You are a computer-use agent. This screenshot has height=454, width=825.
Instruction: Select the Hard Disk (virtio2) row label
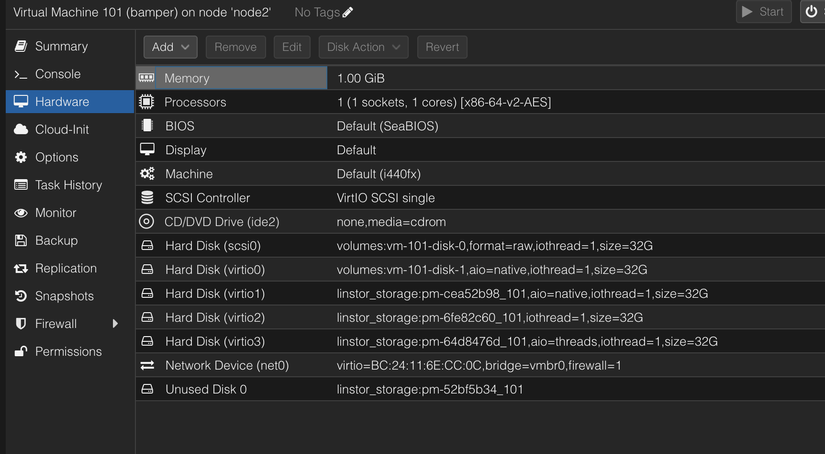pos(215,318)
